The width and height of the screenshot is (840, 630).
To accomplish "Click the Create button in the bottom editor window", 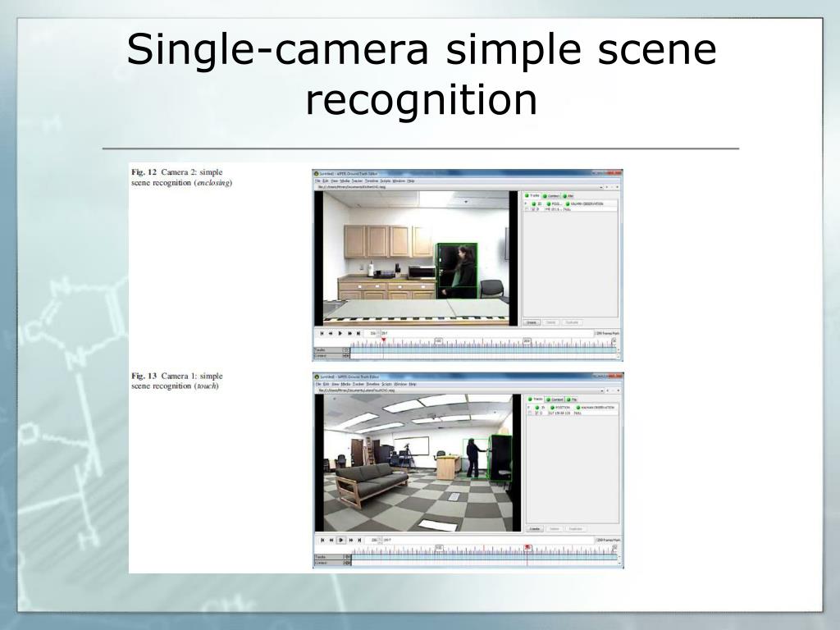I will 535,529.
